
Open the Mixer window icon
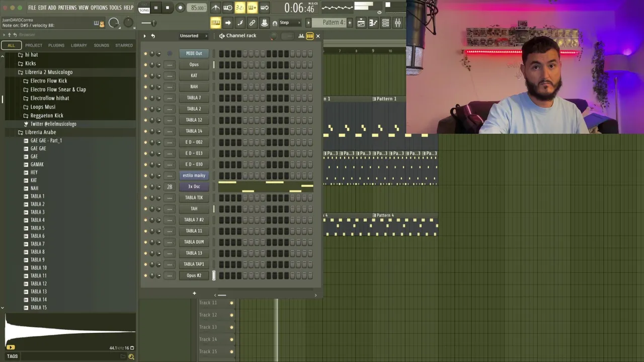click(x=397, y=23)
